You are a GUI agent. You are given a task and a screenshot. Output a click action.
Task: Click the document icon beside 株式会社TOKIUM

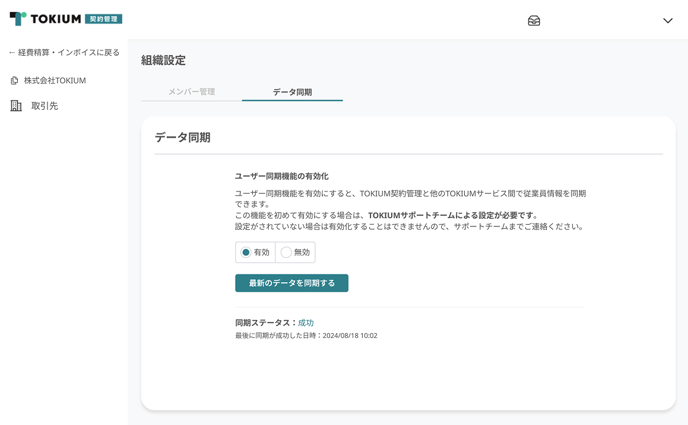tap(14, 81)
